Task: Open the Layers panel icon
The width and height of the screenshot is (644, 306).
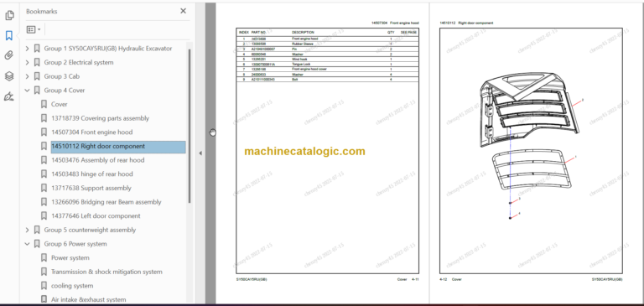Action: [9, 76]
